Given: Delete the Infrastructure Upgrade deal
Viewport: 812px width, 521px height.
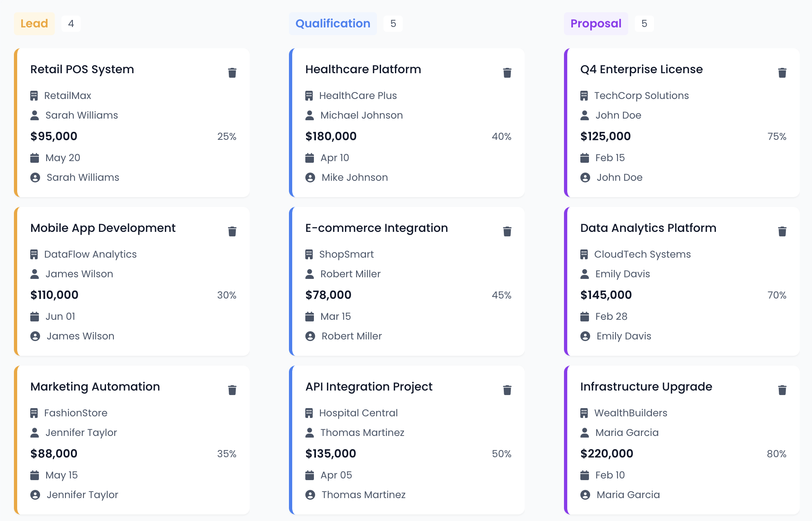Looking at the screenshot, I should pyautogui.click(x=782, y=390).
